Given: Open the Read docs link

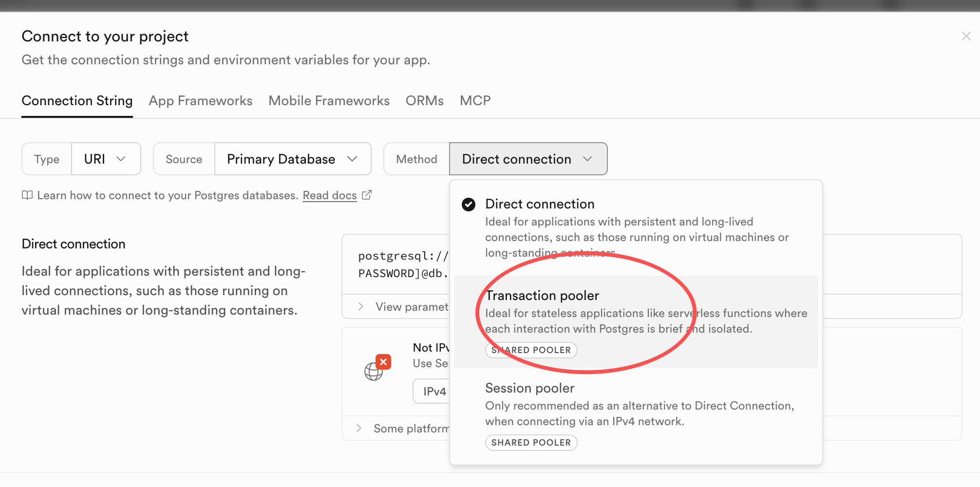Looking at the screenshot, I should pos(330,195).
